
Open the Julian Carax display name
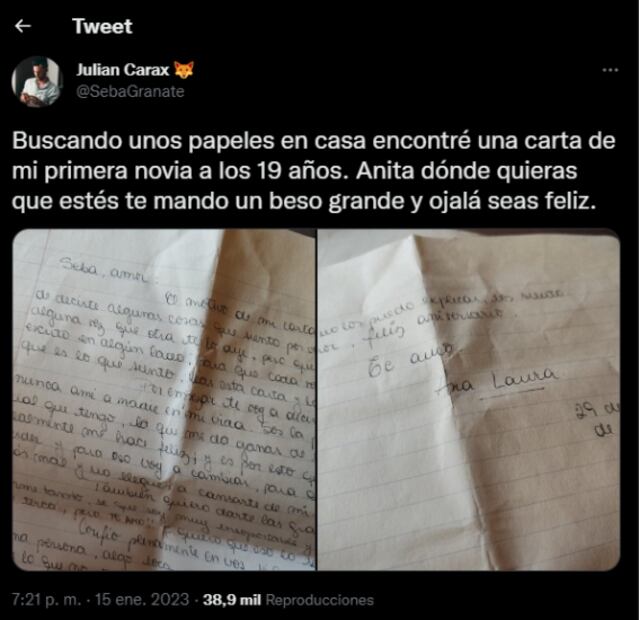coord(122,70)
